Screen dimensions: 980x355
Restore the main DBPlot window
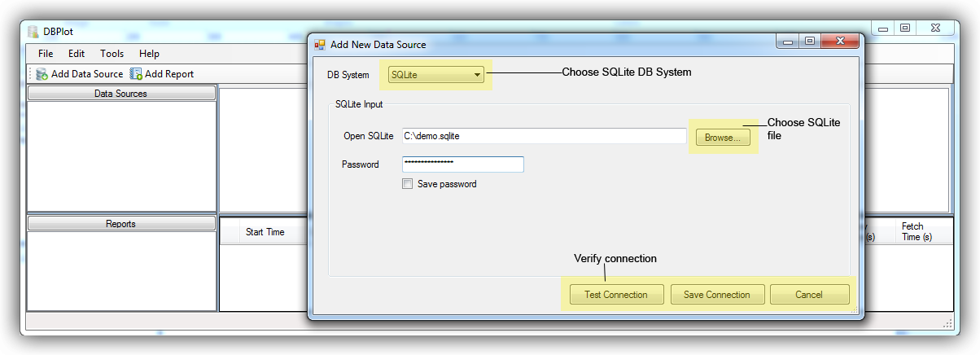click(x=905, y=28)
